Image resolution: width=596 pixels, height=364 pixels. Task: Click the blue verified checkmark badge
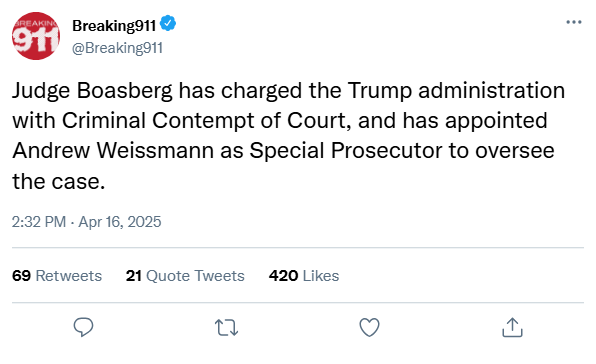click(168, 24)
